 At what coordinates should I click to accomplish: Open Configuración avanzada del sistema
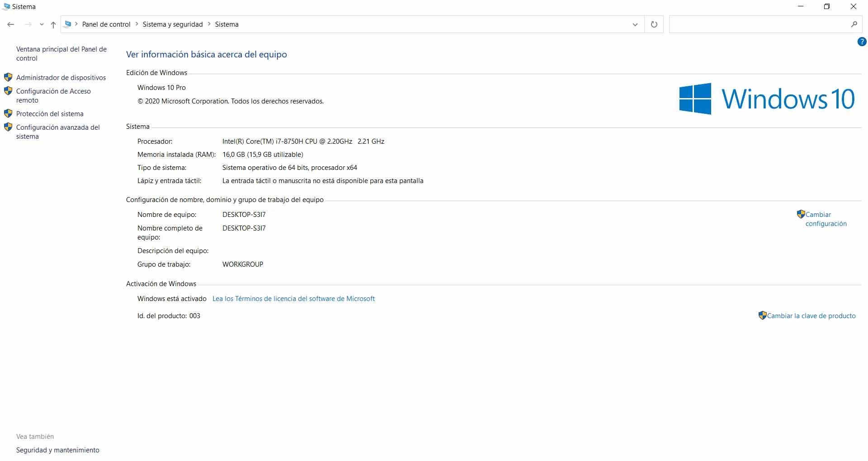point(58,132)
